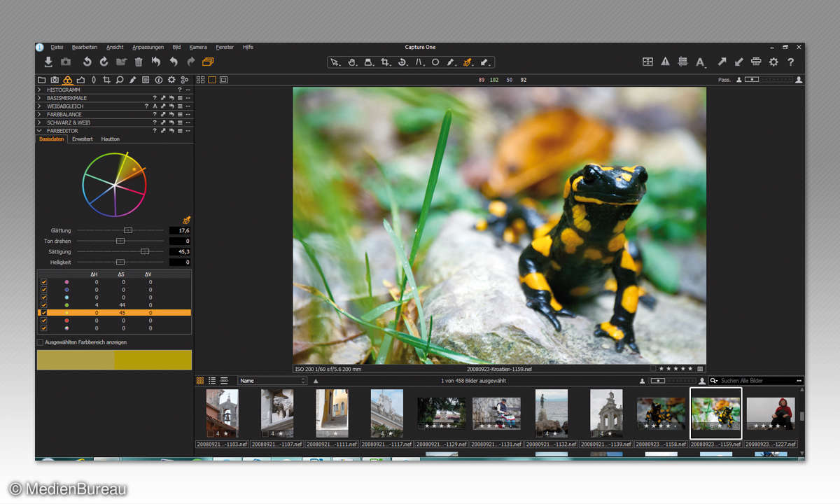
Task: Click the yellow color preview swatch bar
Action: point(114,360)
